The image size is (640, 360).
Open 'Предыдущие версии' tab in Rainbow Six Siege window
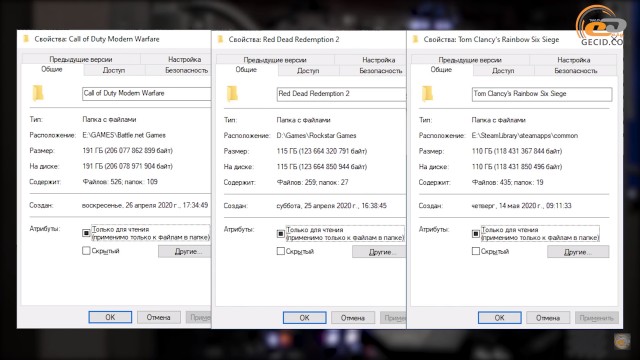(470, 60)
